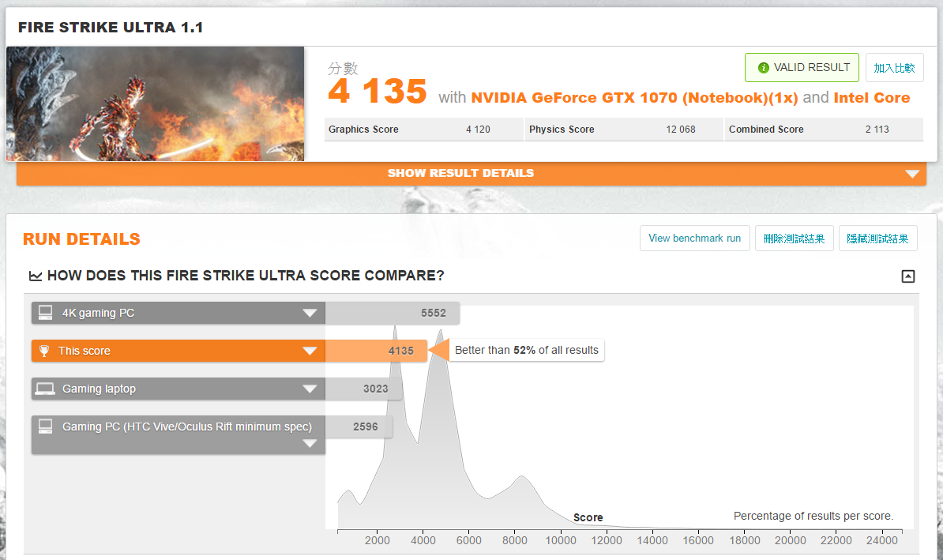Collapse the score comparison section
Image resolution: width=943 pixels, height=560 pixels.
[907, 276]
